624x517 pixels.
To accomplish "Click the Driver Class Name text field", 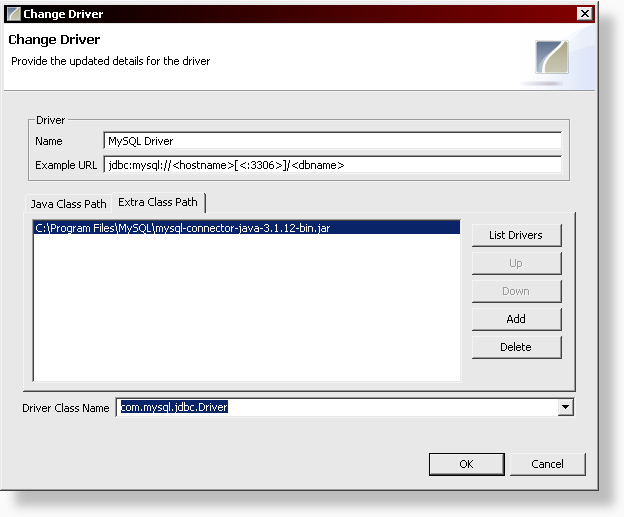I will pyautogui.click(x=336, y=407).
